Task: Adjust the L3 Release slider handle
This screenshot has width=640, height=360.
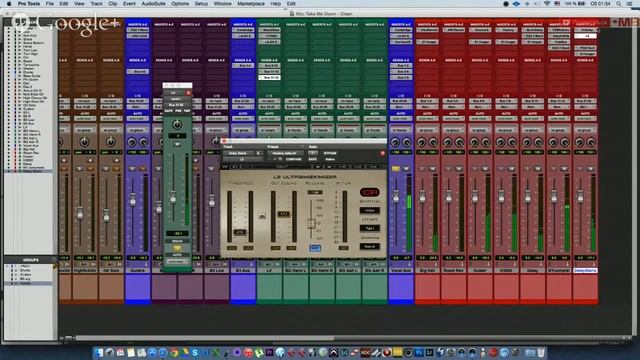Action: coord(311,224)
